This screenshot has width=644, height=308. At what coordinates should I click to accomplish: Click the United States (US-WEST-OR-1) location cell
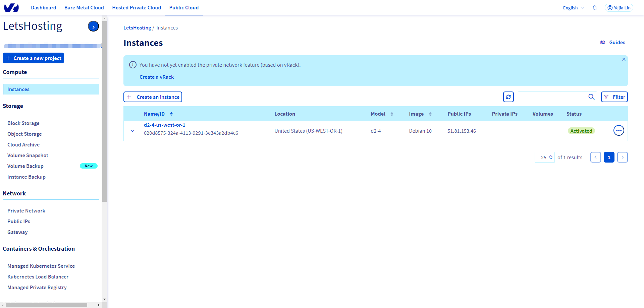tap(308, 131)
